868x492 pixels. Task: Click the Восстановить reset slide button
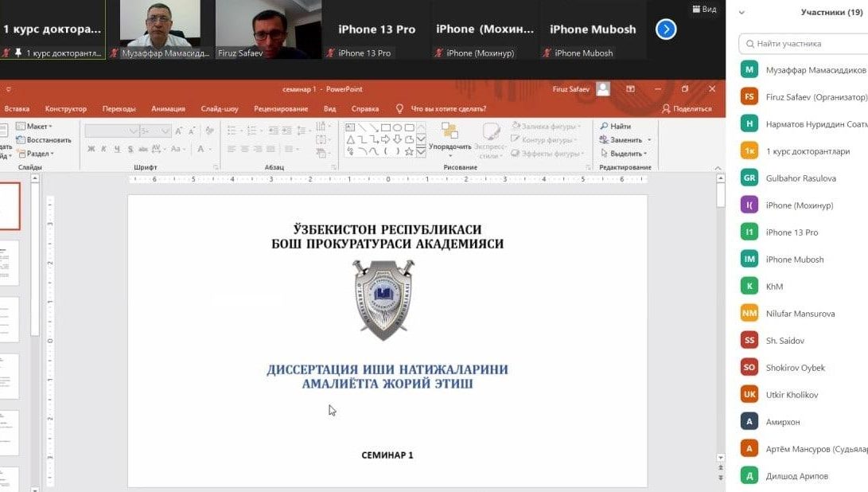pyautogui.click(x=44, y=139)
